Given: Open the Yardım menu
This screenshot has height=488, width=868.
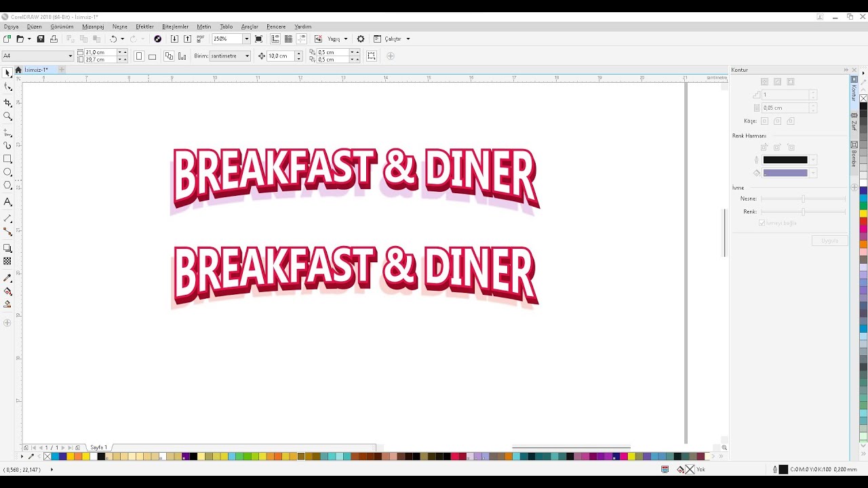Looking at the screenshot, I should (302, 26).
